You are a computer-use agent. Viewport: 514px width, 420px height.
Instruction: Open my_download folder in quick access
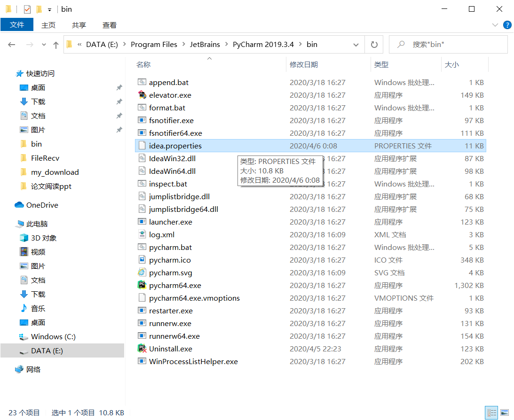pos(49,172)
